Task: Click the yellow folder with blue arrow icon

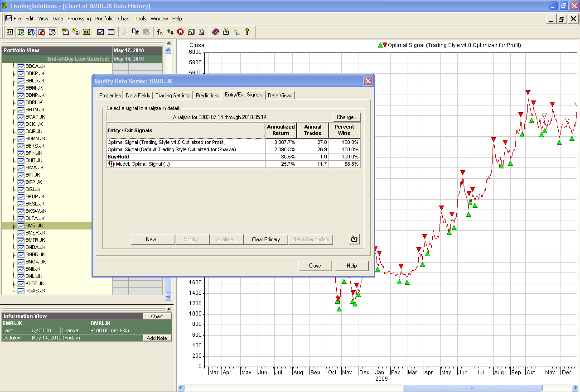Action: [87, 32]
